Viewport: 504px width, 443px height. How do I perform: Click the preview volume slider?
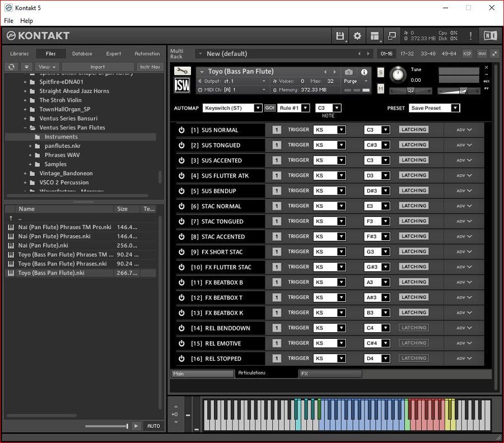(106, 426)
